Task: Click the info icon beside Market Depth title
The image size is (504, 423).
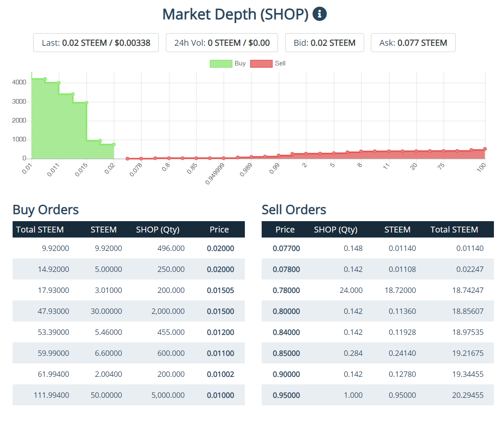Action: point(320,14)
